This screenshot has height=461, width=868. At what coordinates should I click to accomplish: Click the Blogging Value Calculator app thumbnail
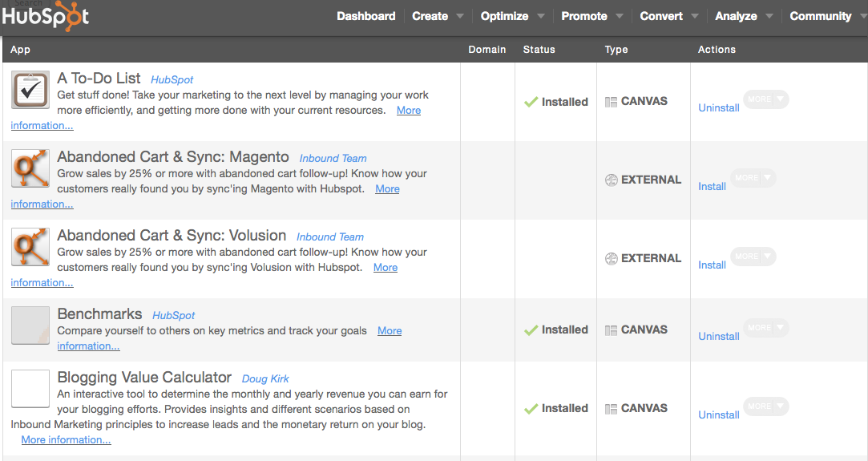pos(30,389)
